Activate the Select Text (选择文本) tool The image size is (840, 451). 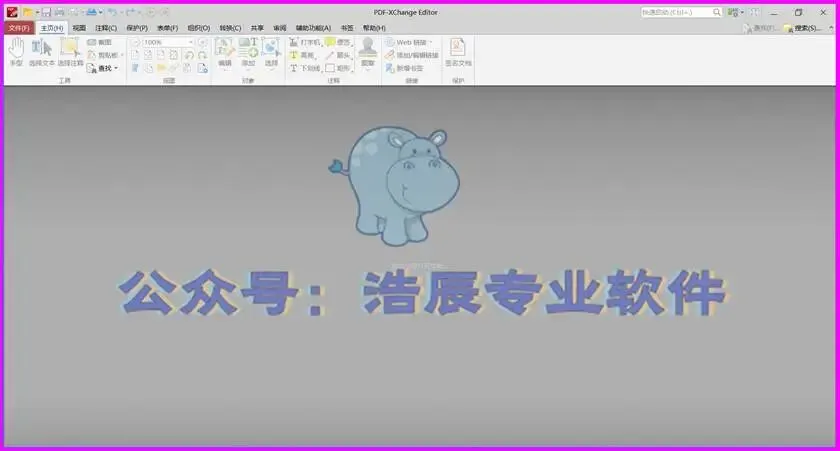41,52
